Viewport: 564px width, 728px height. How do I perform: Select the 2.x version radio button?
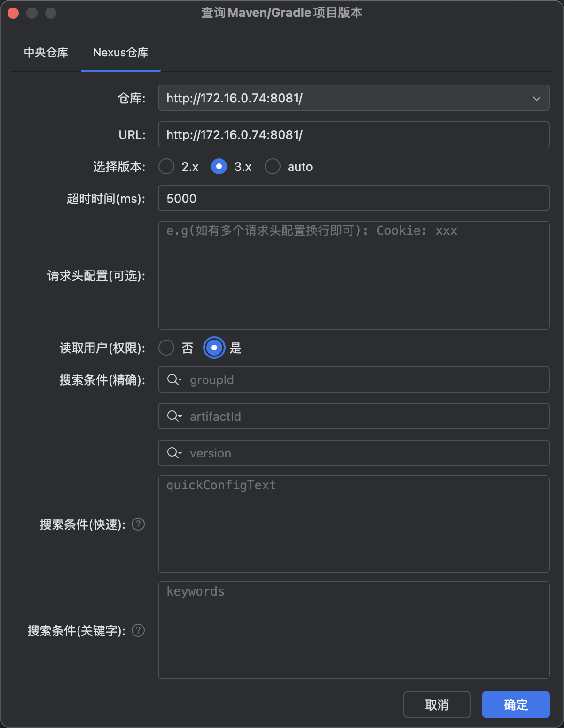pos(166,166)
